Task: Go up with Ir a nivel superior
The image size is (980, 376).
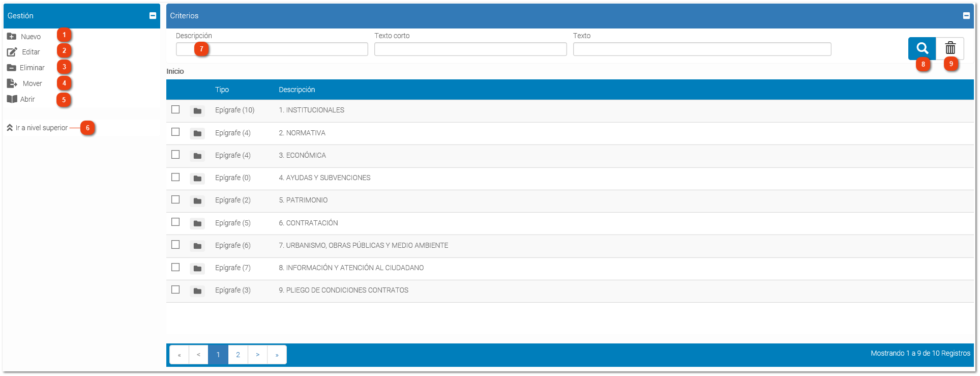Action: 37,128
